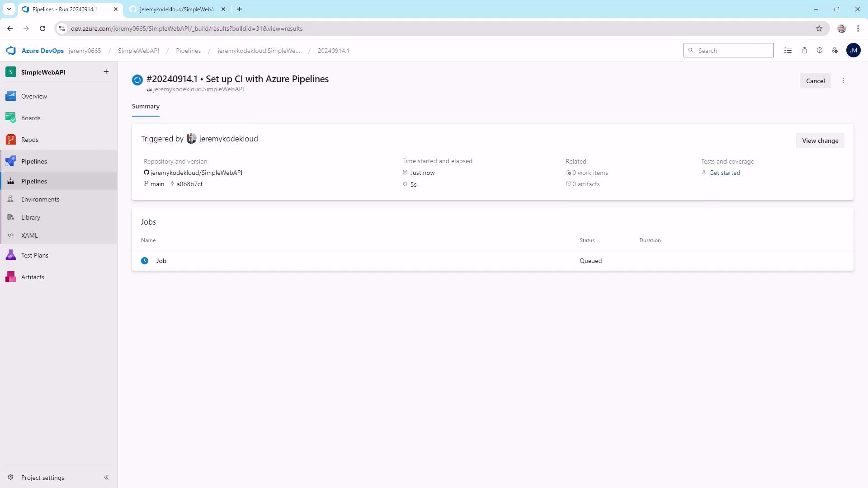Click the queued clock icon beside Job
The height and width of the screenshot is (488, 868).
coord(145,261)
